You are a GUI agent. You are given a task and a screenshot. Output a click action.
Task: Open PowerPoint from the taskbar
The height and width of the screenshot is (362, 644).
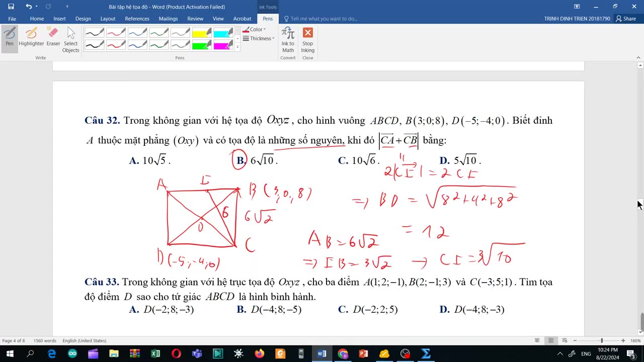[x=363, y=353]
